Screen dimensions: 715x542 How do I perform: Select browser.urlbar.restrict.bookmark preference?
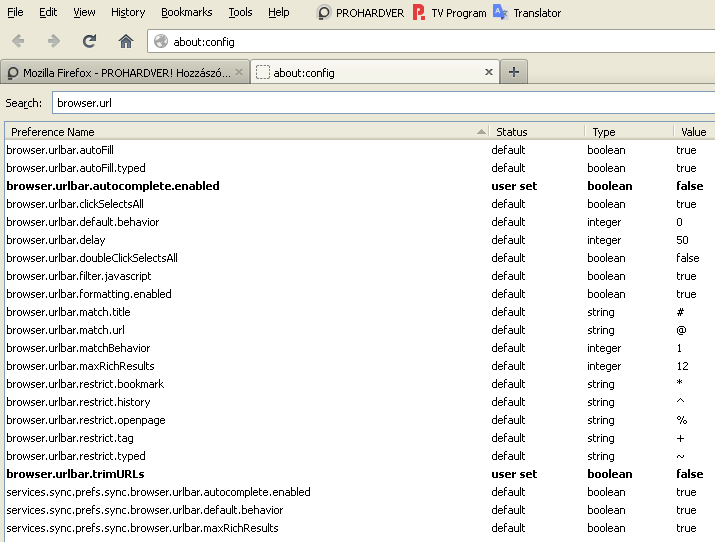359,384
